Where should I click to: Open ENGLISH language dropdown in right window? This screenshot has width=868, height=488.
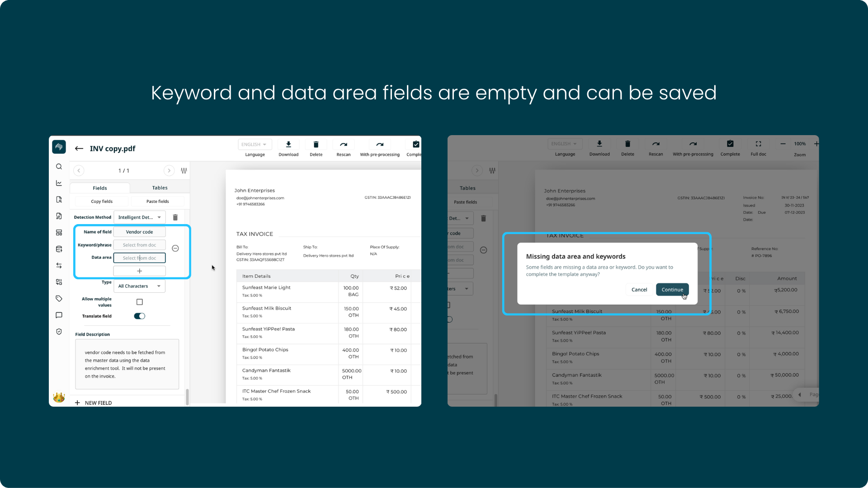565,144
